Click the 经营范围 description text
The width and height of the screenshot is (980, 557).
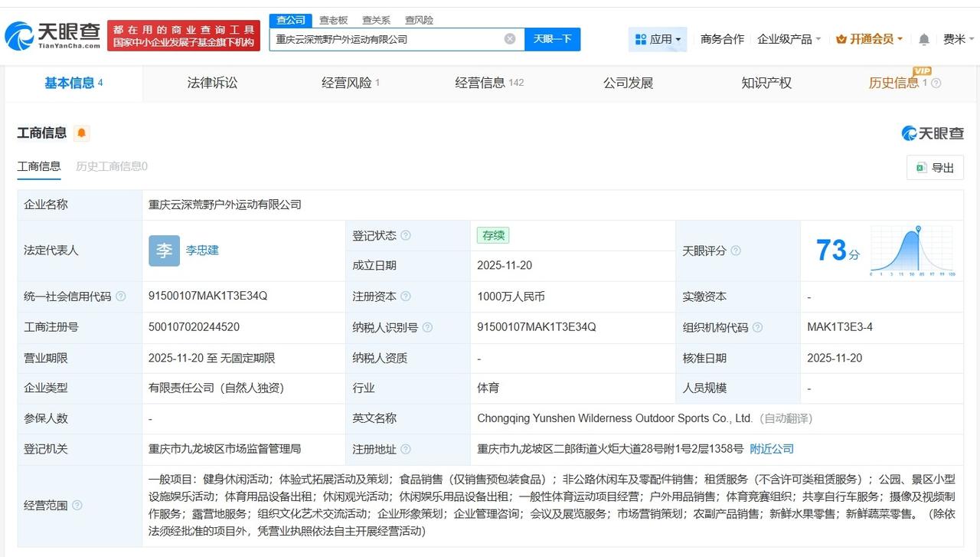pyautogui.click(x=551, y=505)
